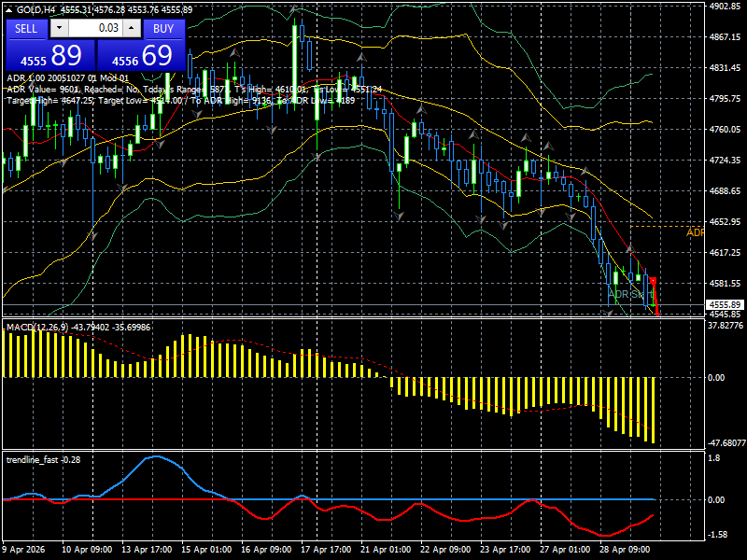Click the 23 Apr 17:00 time label
The width and height of the screenshot is (747, 560).
click(x=505, y=550)
